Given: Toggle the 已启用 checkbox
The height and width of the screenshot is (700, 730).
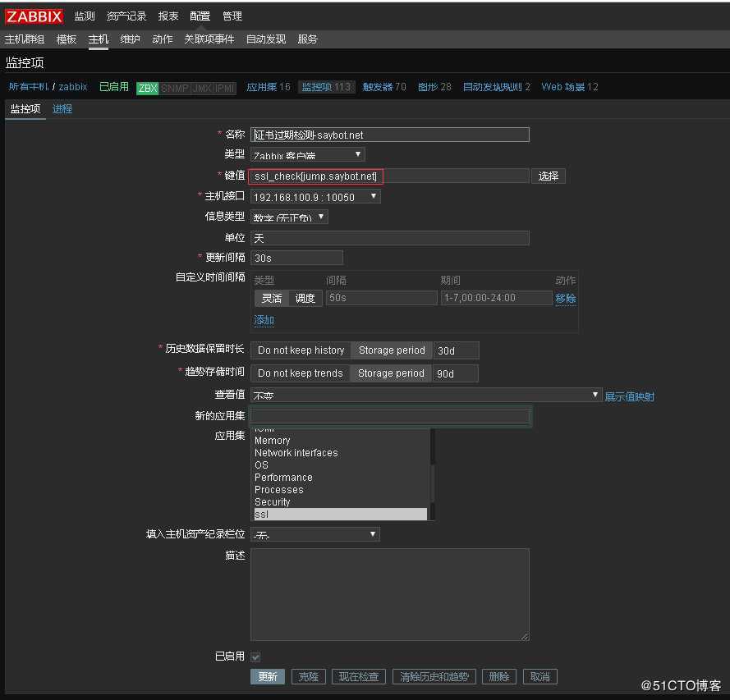Looking at the screenshot, I should 255,657.
